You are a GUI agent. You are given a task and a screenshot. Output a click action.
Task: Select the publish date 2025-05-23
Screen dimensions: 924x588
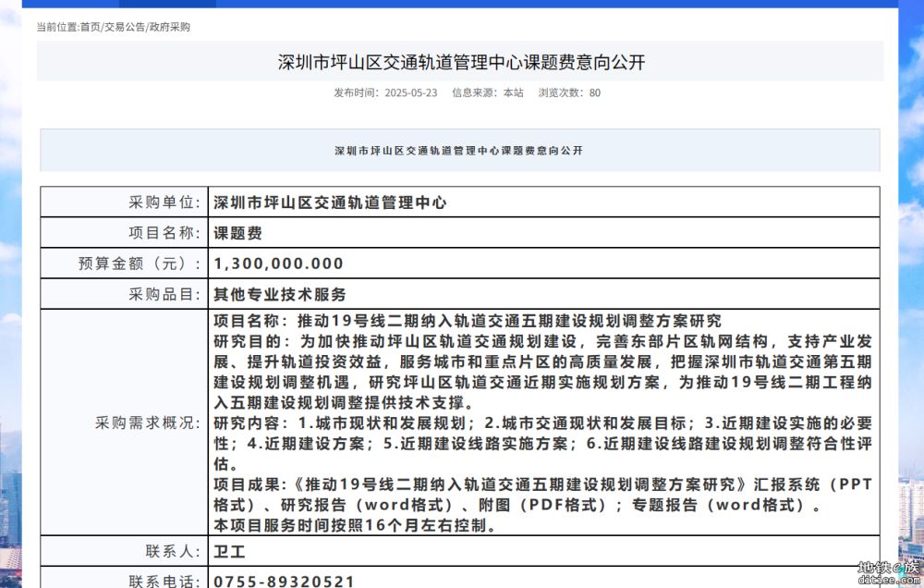coord(411,92)
